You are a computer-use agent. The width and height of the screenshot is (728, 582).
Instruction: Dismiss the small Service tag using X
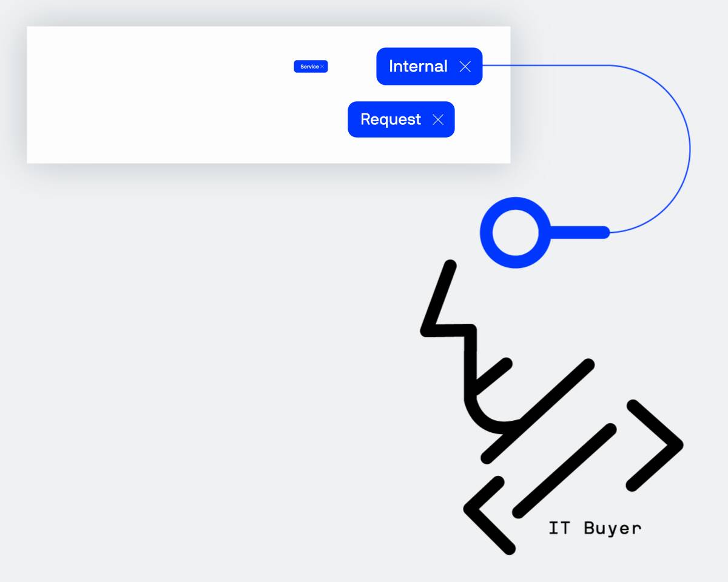tap(322, 67)
